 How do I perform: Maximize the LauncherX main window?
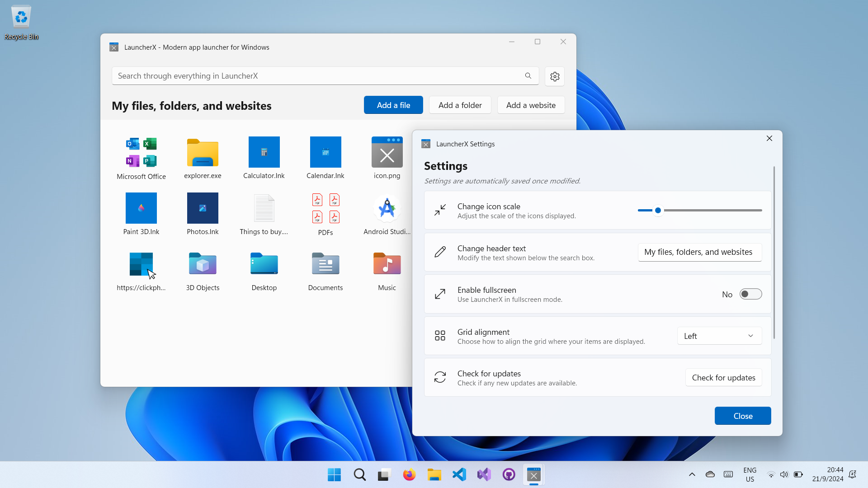point(538,42)
